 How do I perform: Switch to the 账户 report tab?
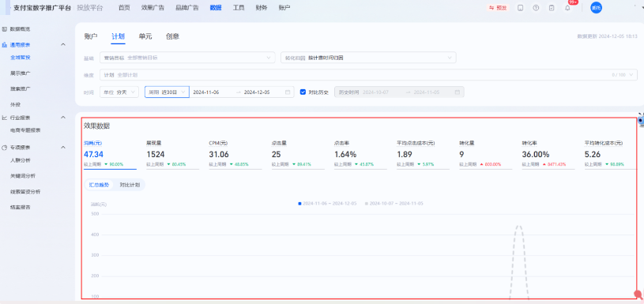click(91, 36)
